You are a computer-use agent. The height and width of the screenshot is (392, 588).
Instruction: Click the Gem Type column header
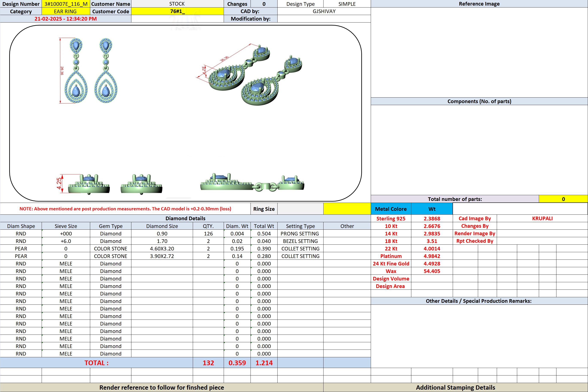point(111,226)
